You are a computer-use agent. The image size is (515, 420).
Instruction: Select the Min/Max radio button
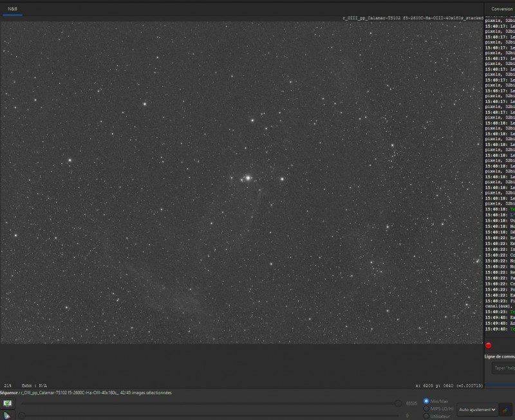pos(426,401)
